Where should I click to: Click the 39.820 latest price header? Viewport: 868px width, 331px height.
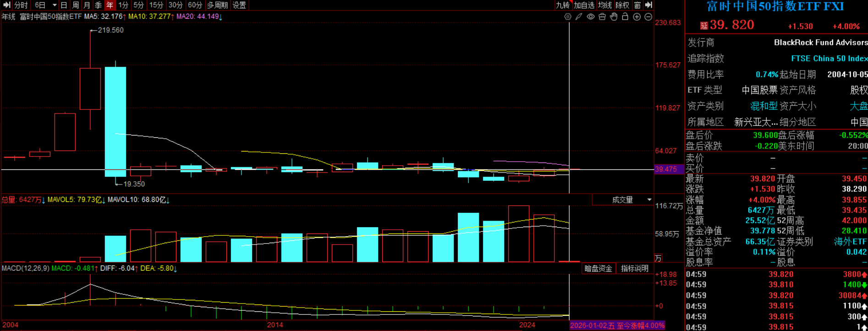732,25
